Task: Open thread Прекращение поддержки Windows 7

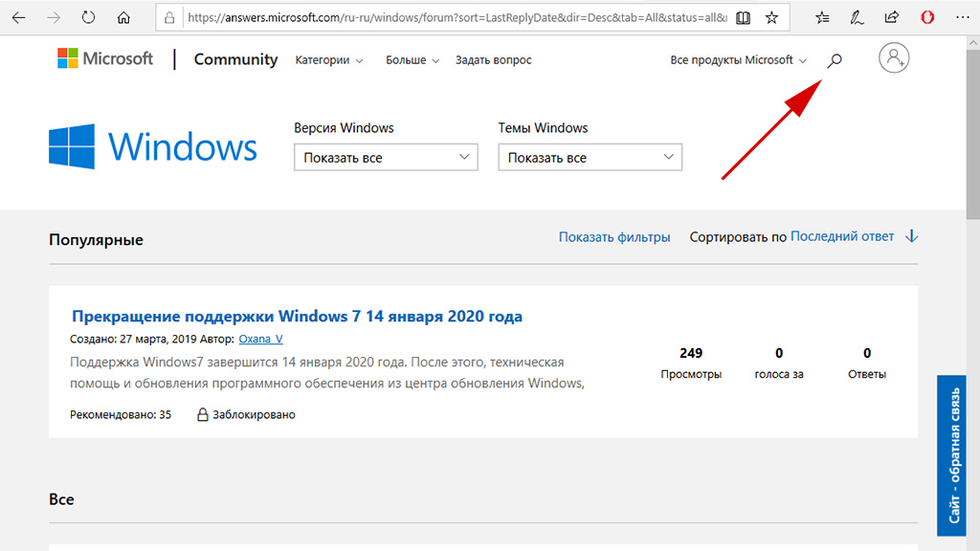Action: (297, 316)
